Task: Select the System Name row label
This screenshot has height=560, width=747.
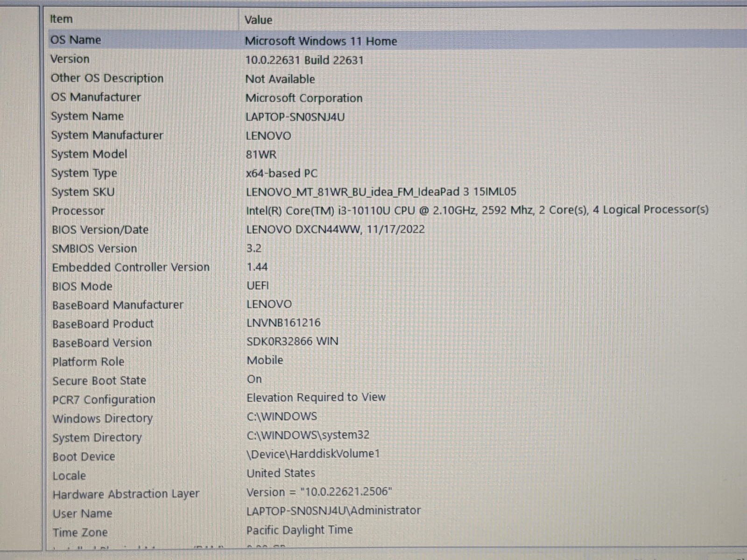Action: (x=87, y=116)
